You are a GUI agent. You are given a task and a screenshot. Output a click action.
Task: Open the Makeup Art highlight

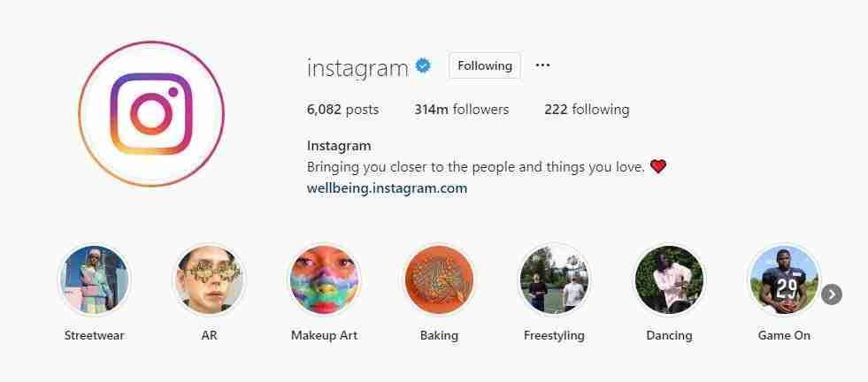coord(324,280)
